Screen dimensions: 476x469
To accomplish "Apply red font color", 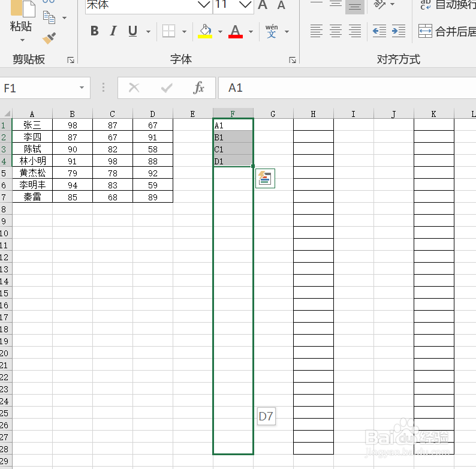I will point(236,31).
